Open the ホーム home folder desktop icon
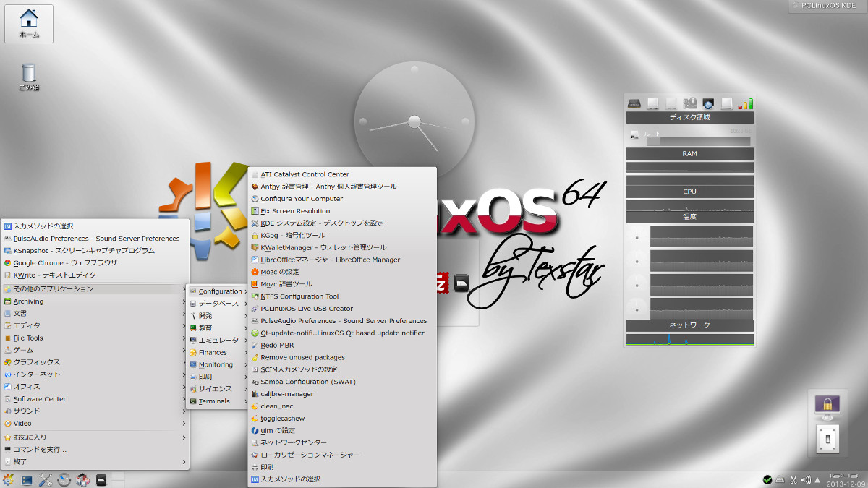 click(x=29, y=23)
